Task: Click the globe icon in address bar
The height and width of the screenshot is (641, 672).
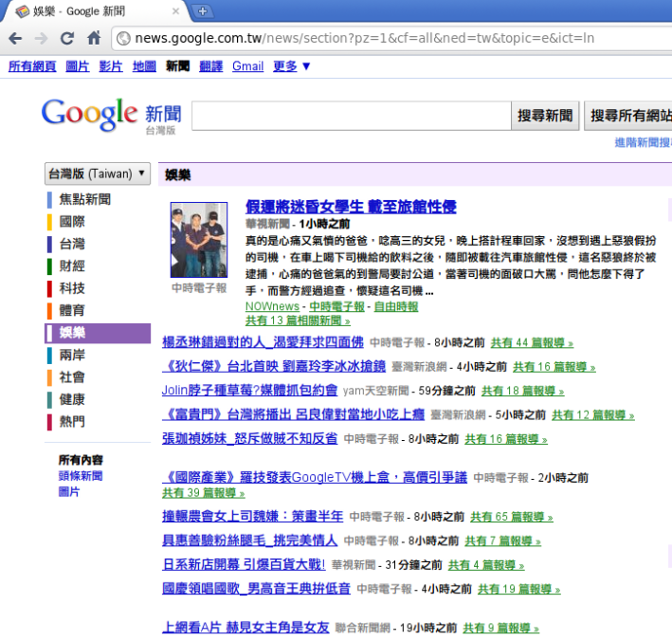Action: (122, 38)
